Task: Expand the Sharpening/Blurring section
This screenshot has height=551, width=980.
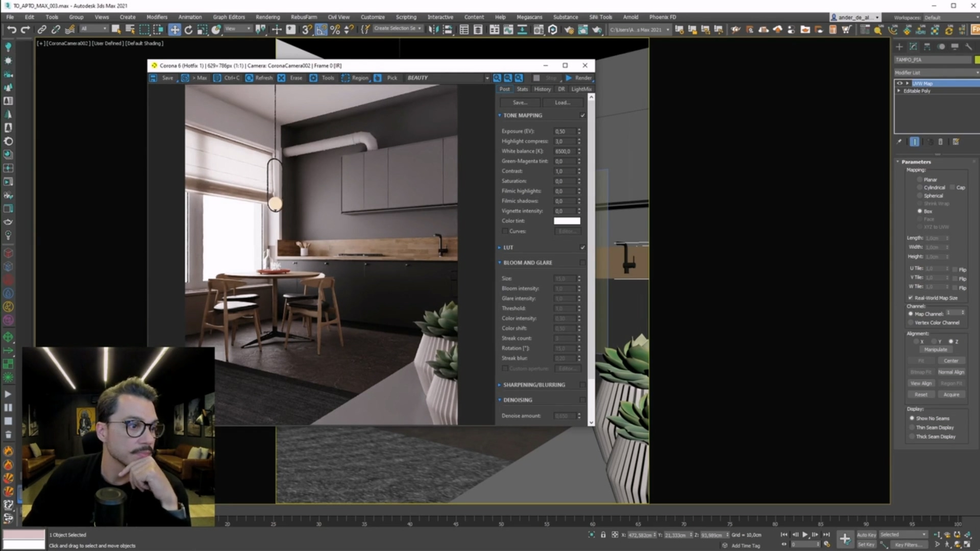Action: point(533,385)
